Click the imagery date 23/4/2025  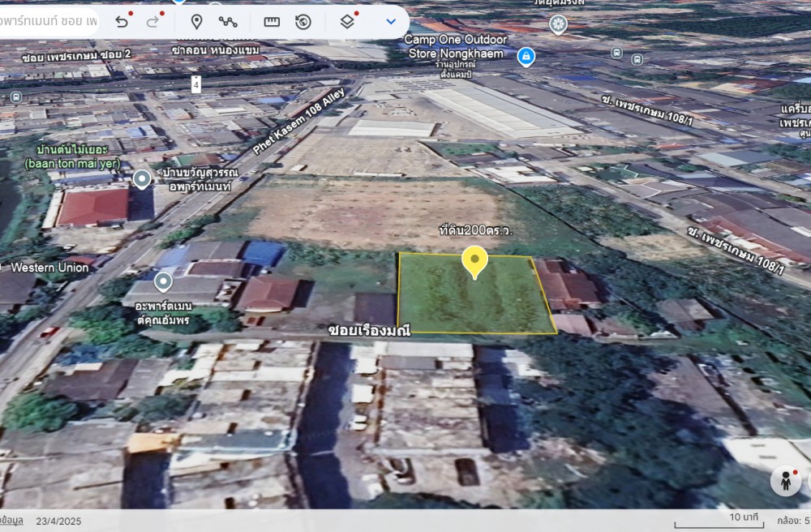click(x=58, y=521)
